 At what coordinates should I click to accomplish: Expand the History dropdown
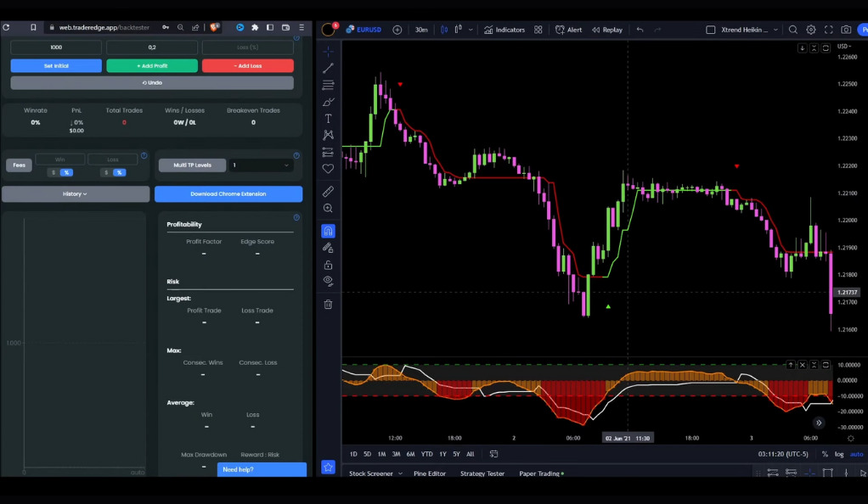coord(76,194)
